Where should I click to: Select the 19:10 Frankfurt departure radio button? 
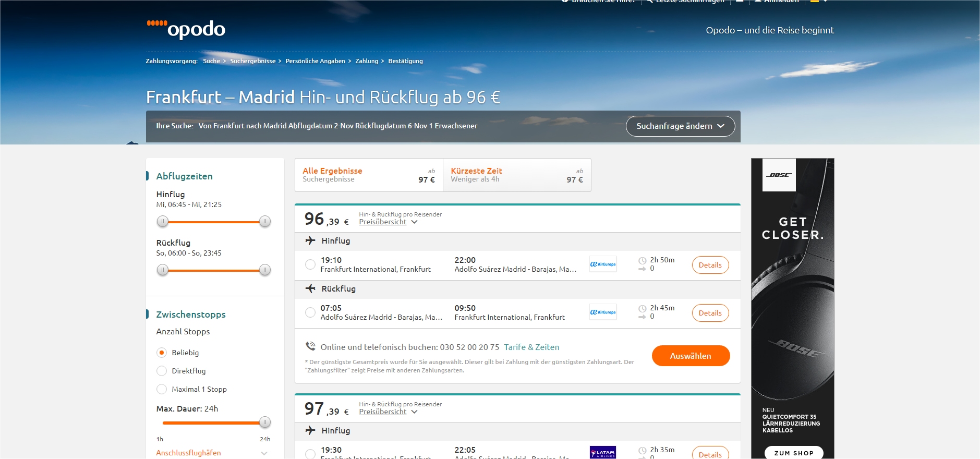(310, 264)
